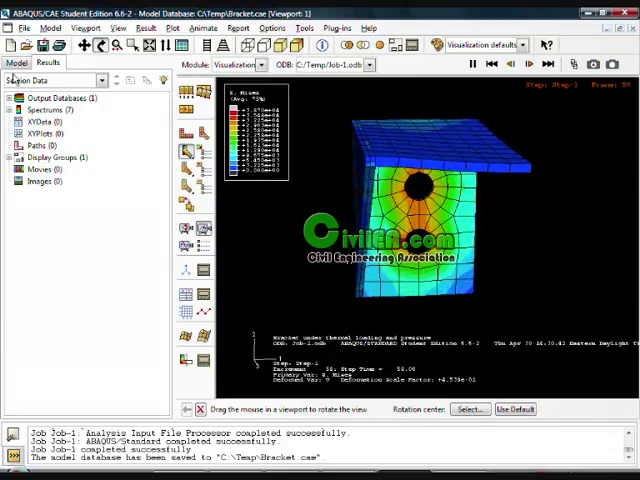Click the context help question-arrow icon
The width and height of the screenshot is (640, 480).
(x=547, y=45)
